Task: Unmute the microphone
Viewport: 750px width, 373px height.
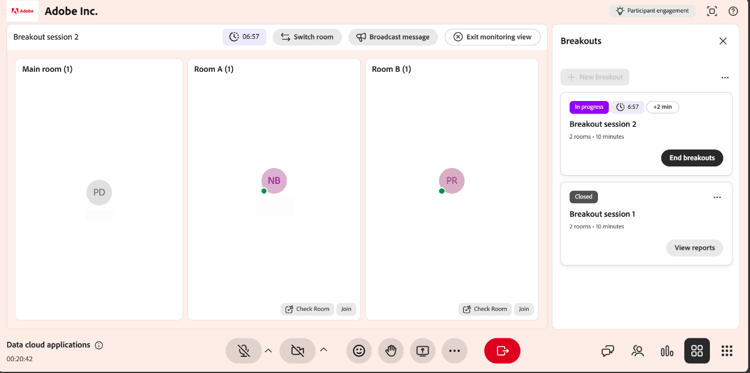Action: [243, 351]
